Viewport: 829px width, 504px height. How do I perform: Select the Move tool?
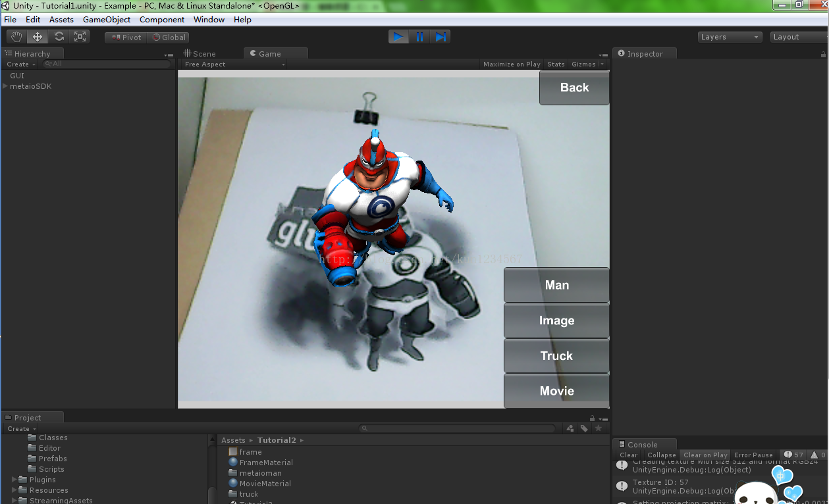[38, 37]
